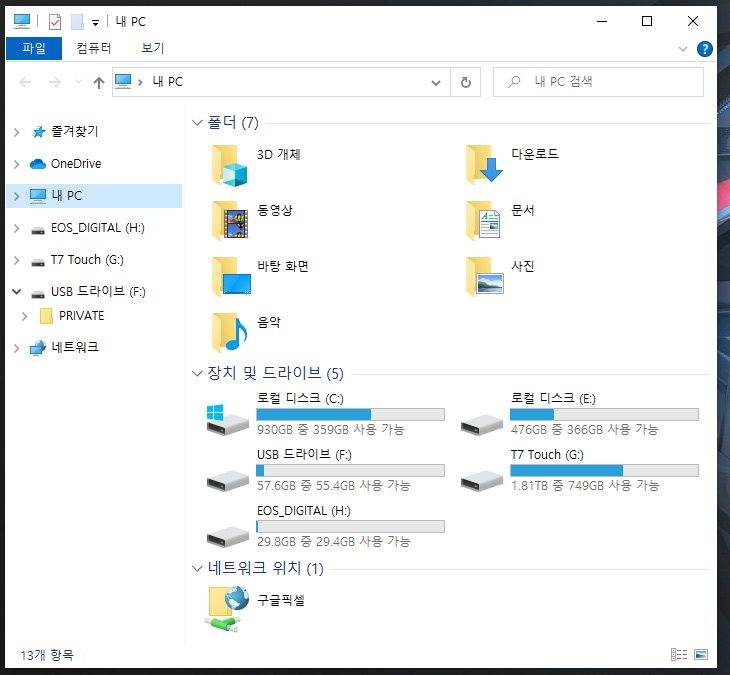Switch to details view in status bar
Screen dimensions: 730x675
[x=679, y=655]
